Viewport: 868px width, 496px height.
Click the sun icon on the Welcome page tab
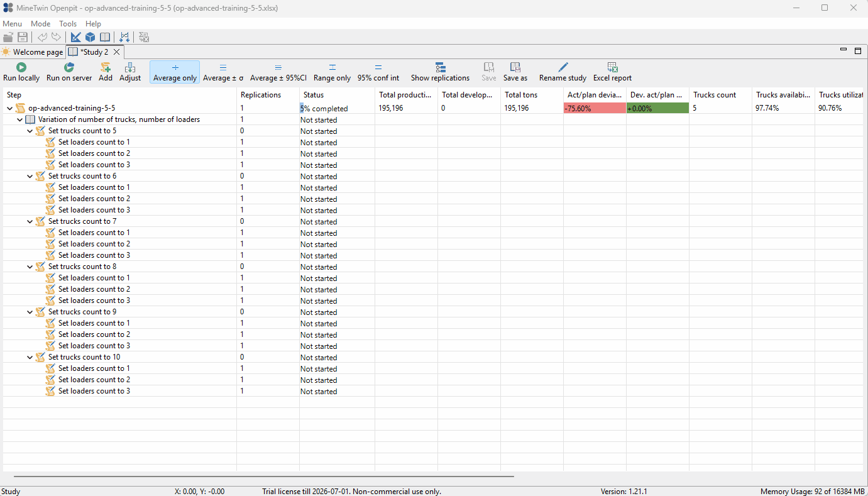point(6,52)
